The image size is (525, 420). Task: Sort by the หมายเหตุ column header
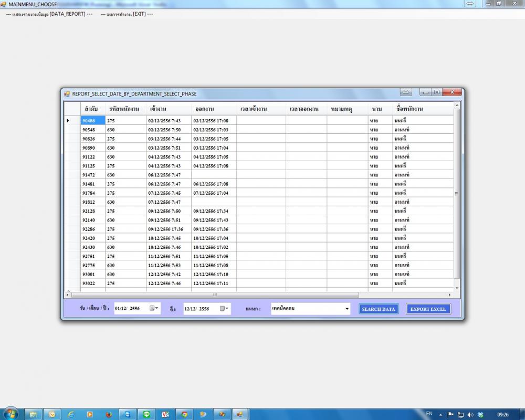[x=348, y=109]
